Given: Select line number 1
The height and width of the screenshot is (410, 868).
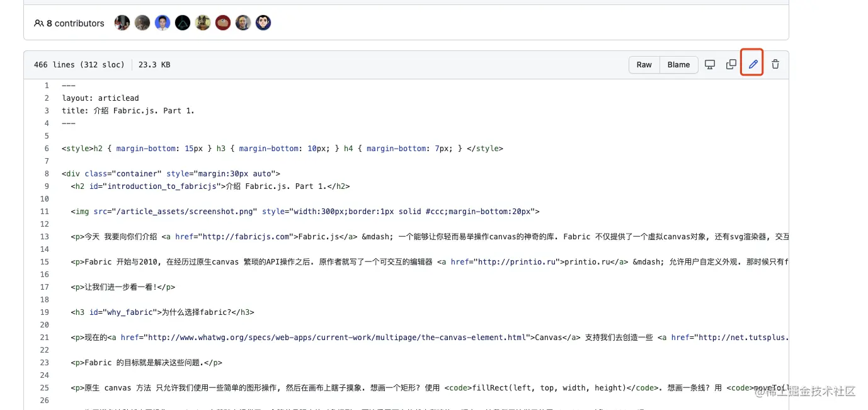Looking at the screenshot, I should [x=47, y=86].
